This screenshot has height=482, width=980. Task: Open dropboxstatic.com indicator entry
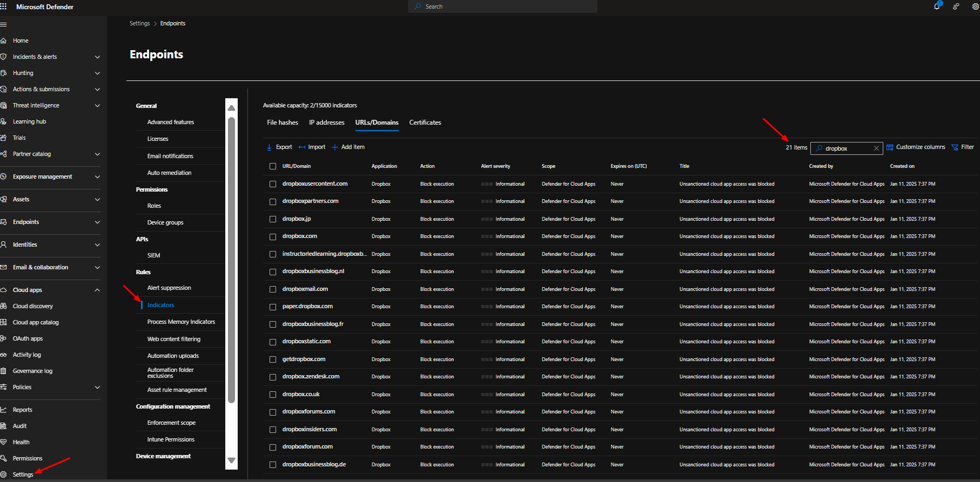pyautogui.click(x=306, y=341)
